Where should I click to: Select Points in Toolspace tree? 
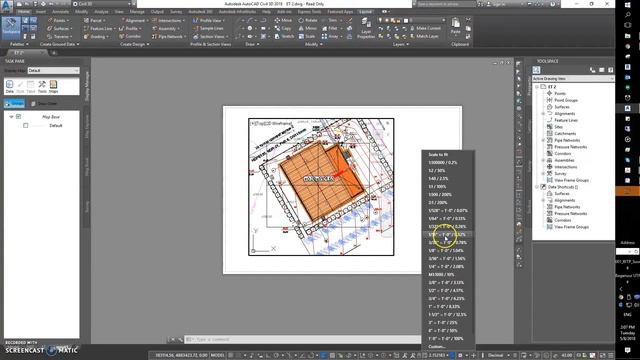(x=560, y=93)
